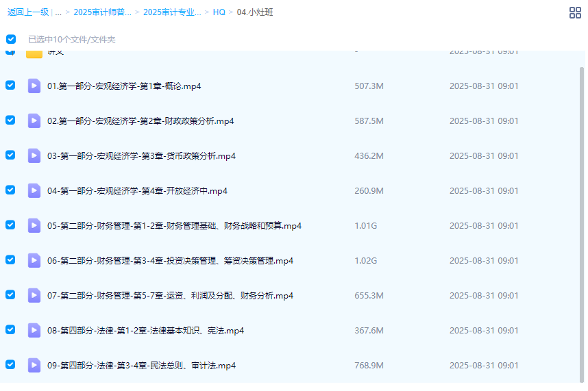Uncheck 08 法律基本知识、宪法.mp4 checkbox
This screenshot has height=391, width=588.
coord(10,329)
